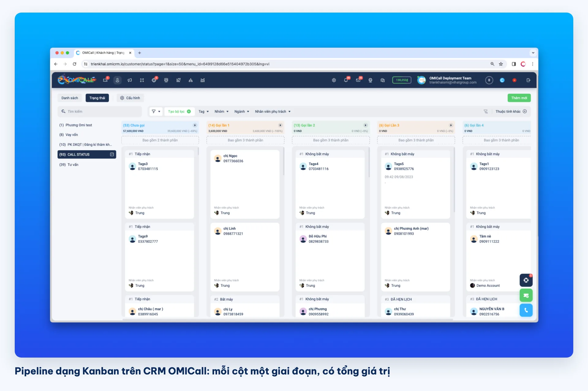Click the blue phone call floating button

tap(526, 310)
